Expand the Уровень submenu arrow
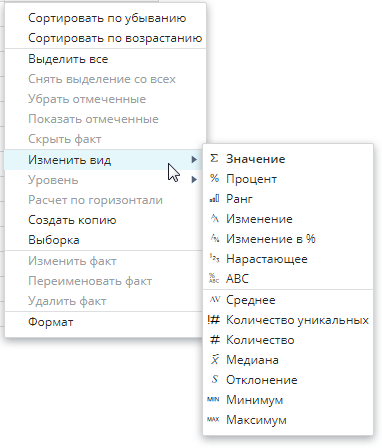Image resolution: width=382 pixels, height=448 pixels. click(x=194, y=180)
